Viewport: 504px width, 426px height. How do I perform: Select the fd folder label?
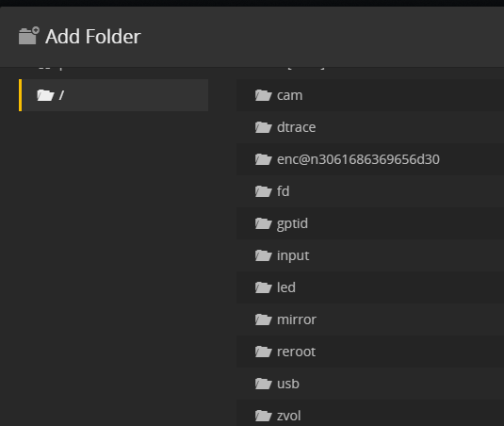(x=283, y=191)
